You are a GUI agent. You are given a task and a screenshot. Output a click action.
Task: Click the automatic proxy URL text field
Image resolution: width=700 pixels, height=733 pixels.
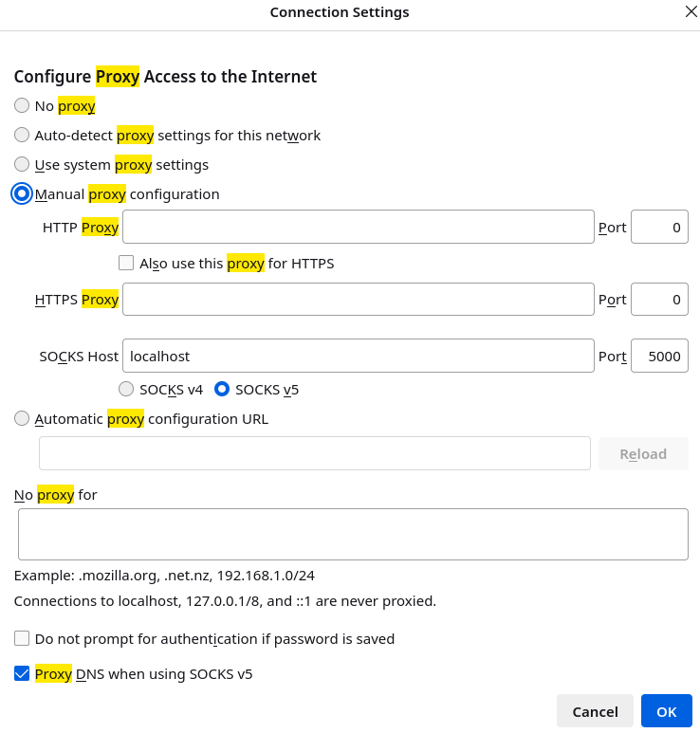(314, 454)
